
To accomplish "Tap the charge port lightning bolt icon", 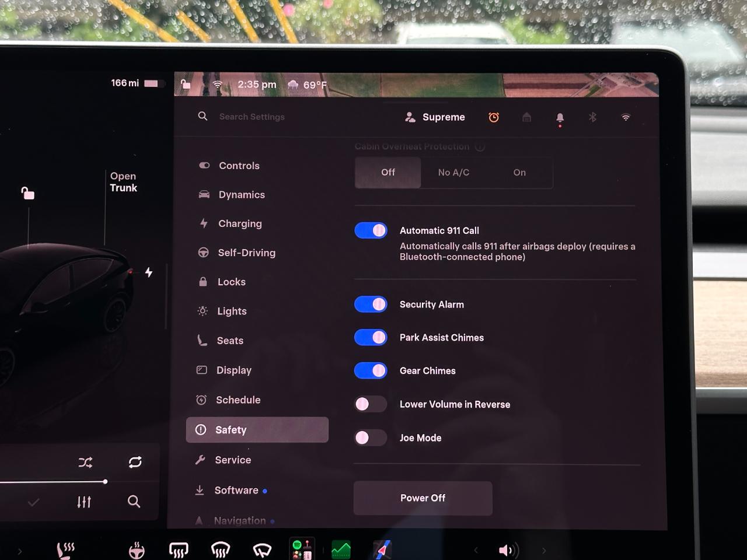I will (149, 272).
